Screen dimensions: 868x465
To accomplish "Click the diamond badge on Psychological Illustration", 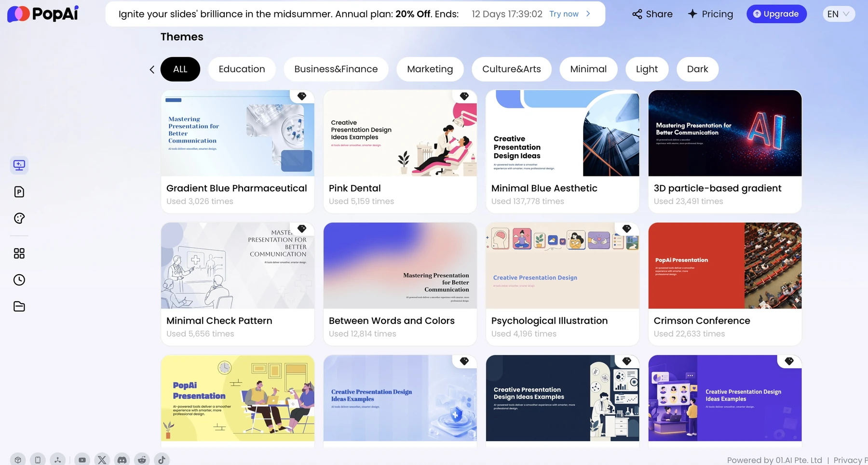I will tap(627, 228).
